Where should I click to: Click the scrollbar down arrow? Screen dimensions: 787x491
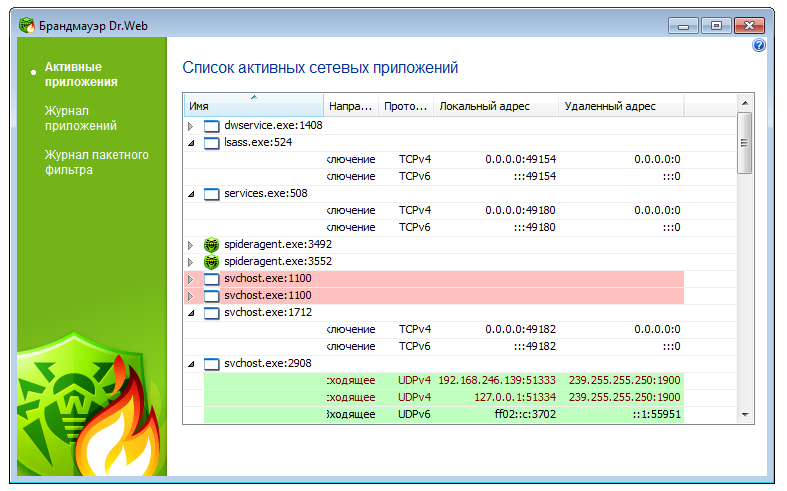(745, 415)
